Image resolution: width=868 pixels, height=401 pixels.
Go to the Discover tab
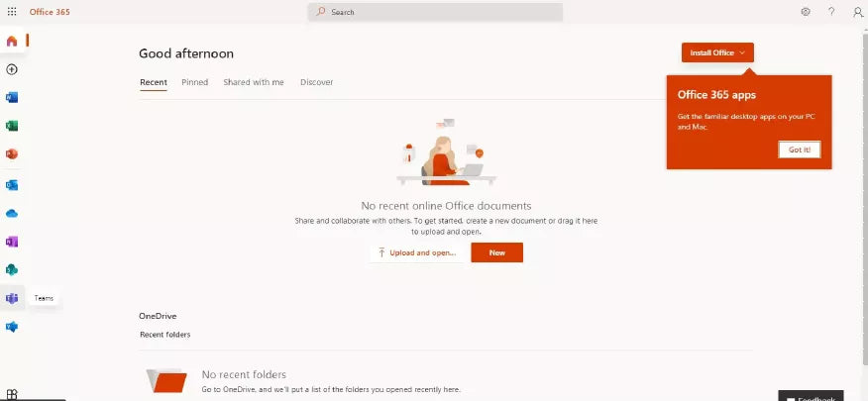coord(316,82)
